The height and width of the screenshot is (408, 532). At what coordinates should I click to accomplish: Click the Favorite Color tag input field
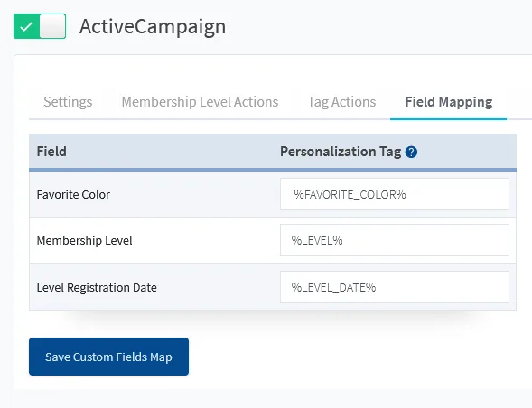(395, 194)
